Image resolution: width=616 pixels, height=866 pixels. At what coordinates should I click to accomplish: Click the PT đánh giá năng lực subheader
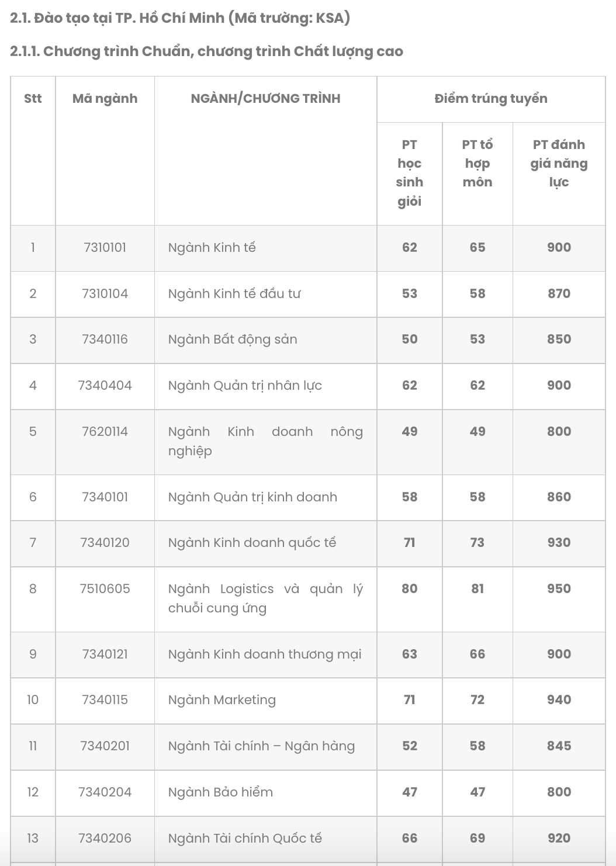point(559,164)
